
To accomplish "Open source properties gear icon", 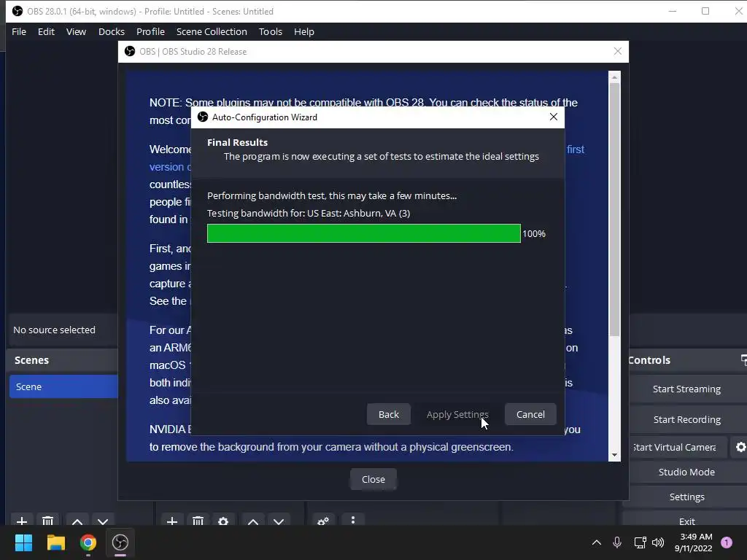I will click(x=223, y=521).
